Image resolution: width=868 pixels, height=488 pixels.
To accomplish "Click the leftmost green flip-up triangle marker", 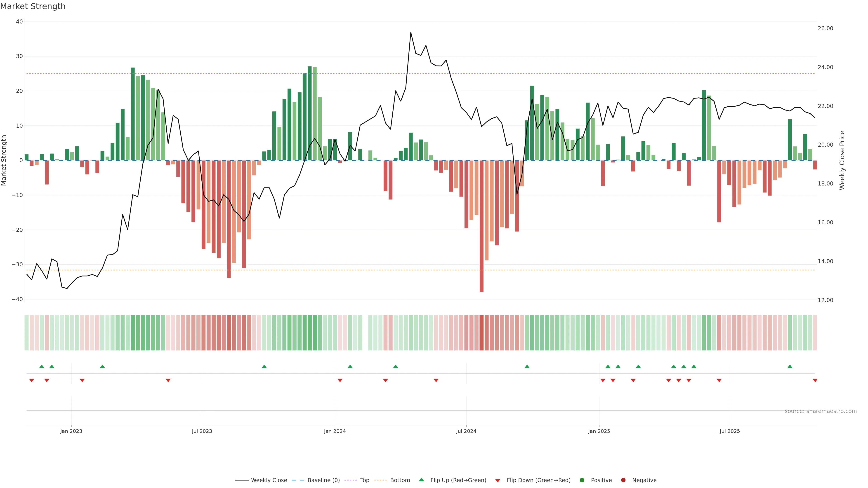I will 42,366.
